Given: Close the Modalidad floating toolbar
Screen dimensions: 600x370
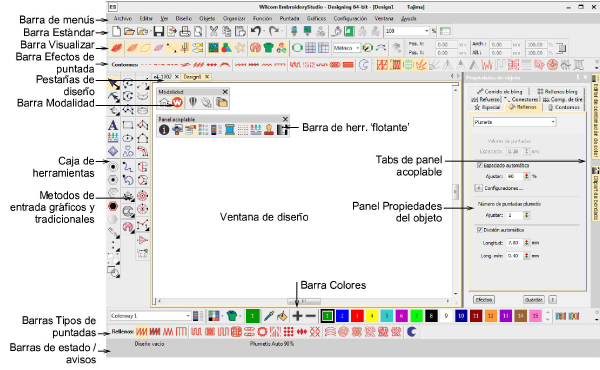Looking at the screenshot, I should click(x=225, y=92).
